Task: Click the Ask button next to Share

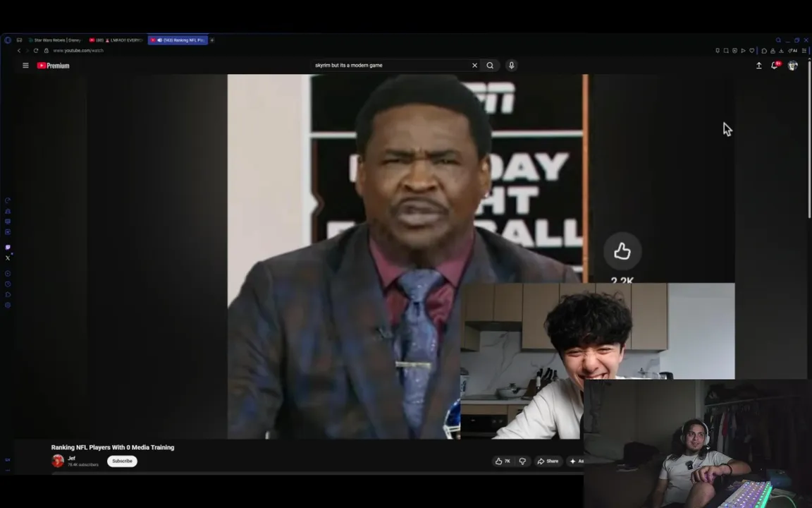Action: (x=576, y=461)
